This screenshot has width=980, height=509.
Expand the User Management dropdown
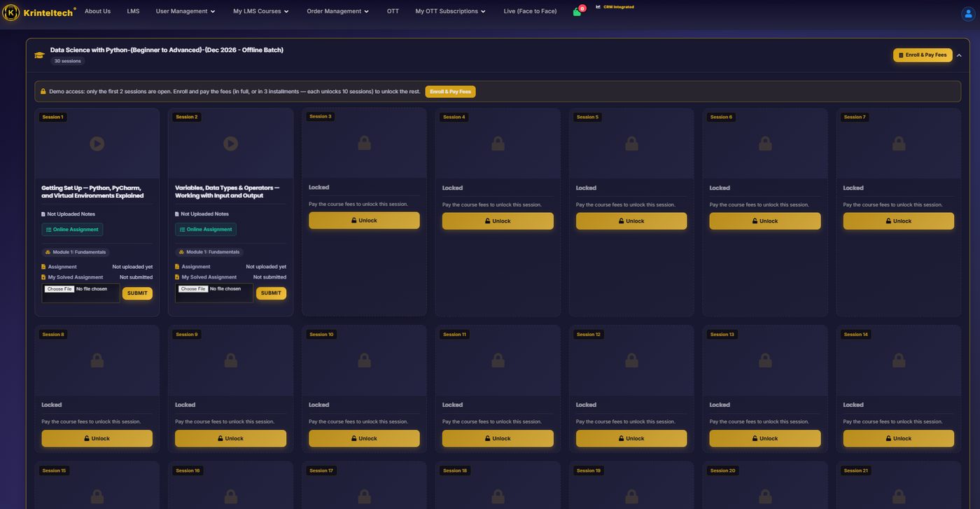[x=185, y=11]
